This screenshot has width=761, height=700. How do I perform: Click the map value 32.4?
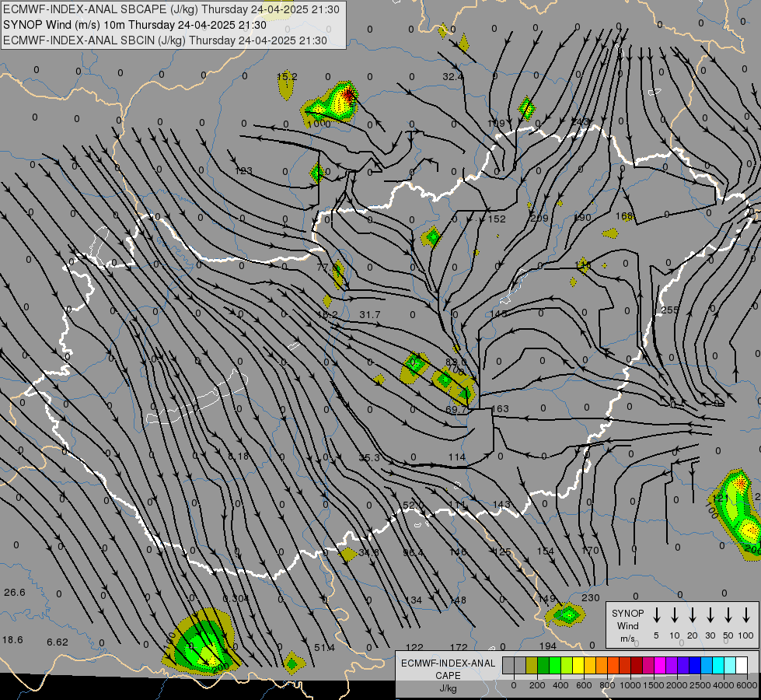(452, 76)
